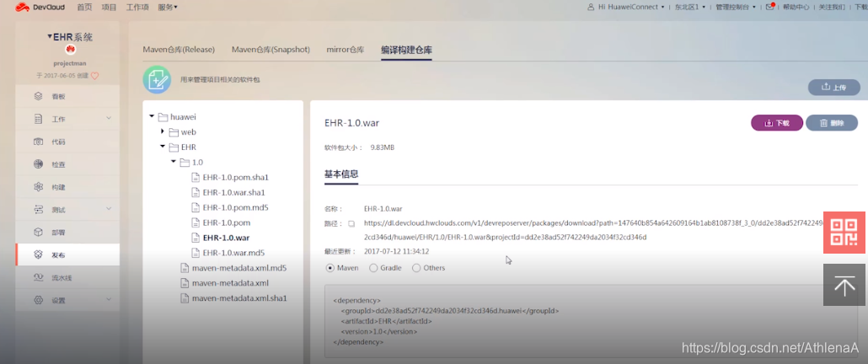Open the Hi HuaweiConnect account dropdown
Image resolution: width=868 pixels, height=364 pixels.
(x=631, y=8)
